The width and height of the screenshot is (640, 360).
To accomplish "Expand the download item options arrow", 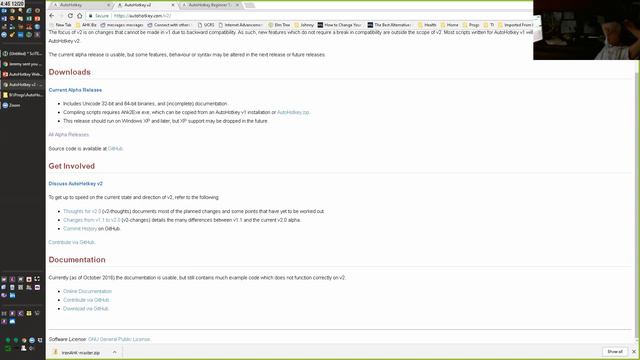I will tap(115, 352).
